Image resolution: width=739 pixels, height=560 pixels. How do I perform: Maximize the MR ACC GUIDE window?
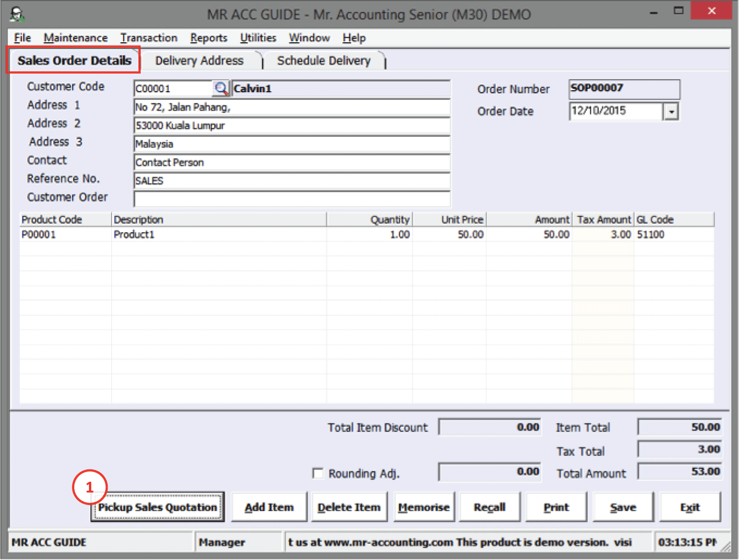click(x=679, y=11)
